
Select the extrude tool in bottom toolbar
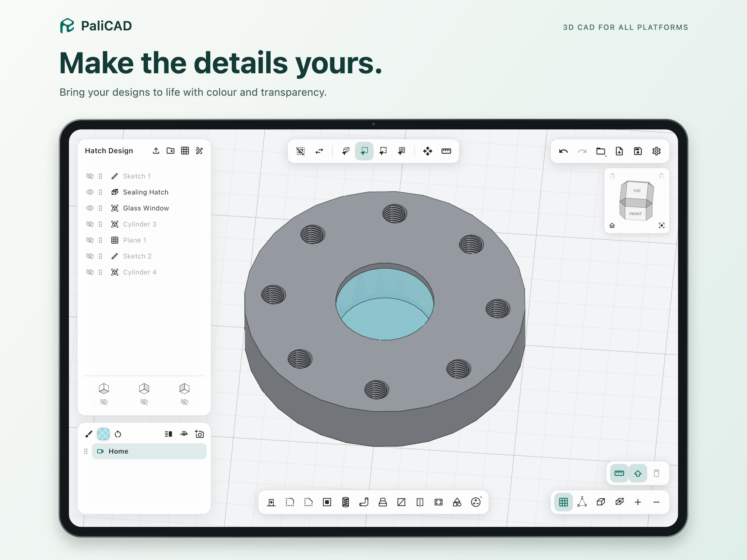(271, 502)
